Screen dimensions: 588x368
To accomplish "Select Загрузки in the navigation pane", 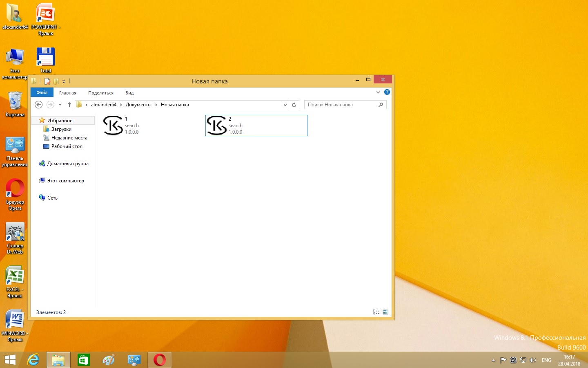I will pos(61,129).
